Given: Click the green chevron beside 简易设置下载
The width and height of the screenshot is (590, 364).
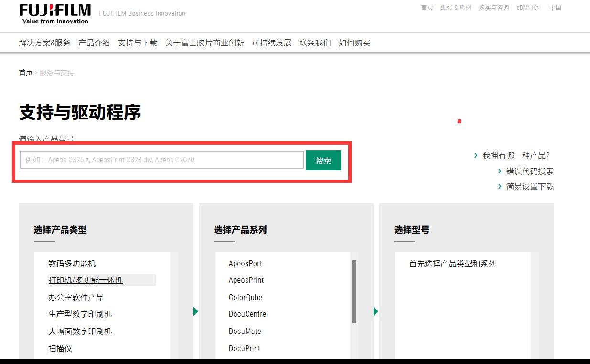Looking at the screenshot, I should click(500, 186).
